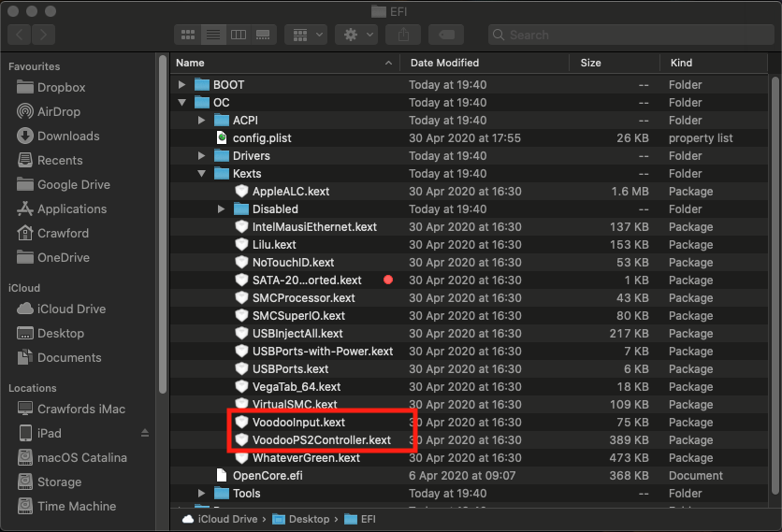Image resolution: width=782 pixels, height=532 pixels.
Task: Sort by the Date Modified column header
Action: pos(485,63)
